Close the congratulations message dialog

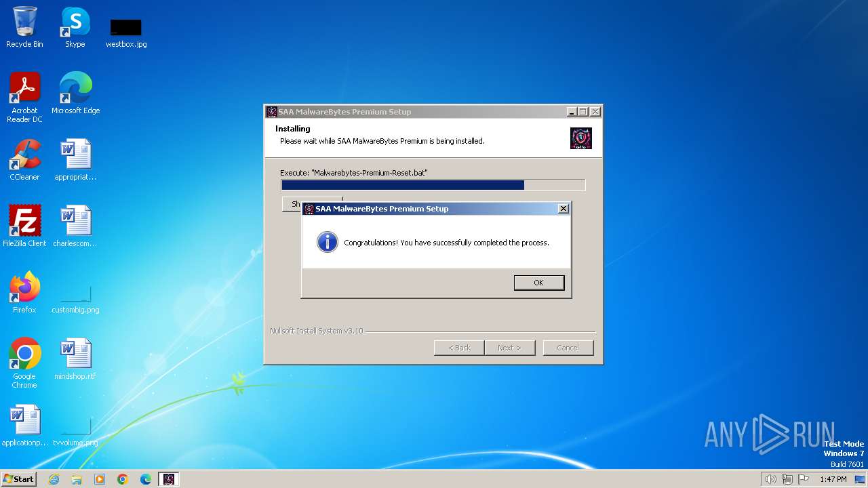coord(563,209)
